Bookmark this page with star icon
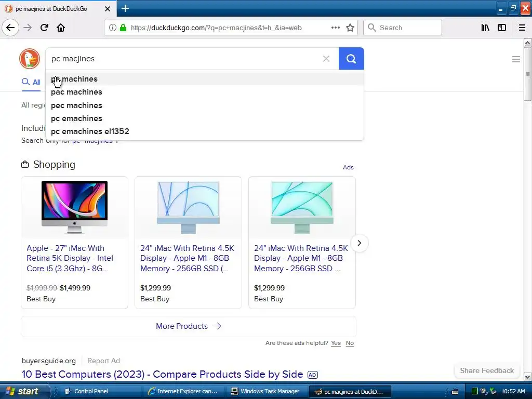 click(x=350, y=28)
